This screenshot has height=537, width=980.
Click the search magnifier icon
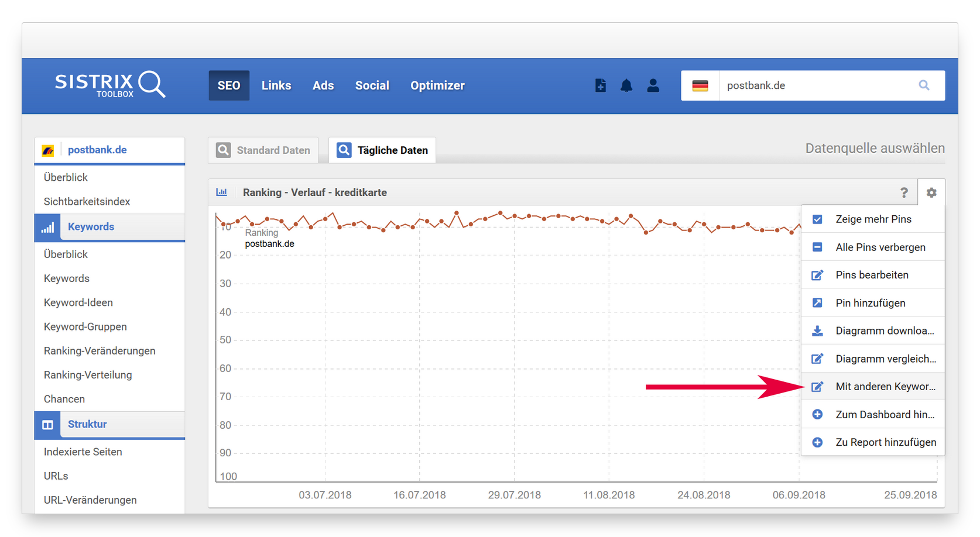click(x=924, y=85)
